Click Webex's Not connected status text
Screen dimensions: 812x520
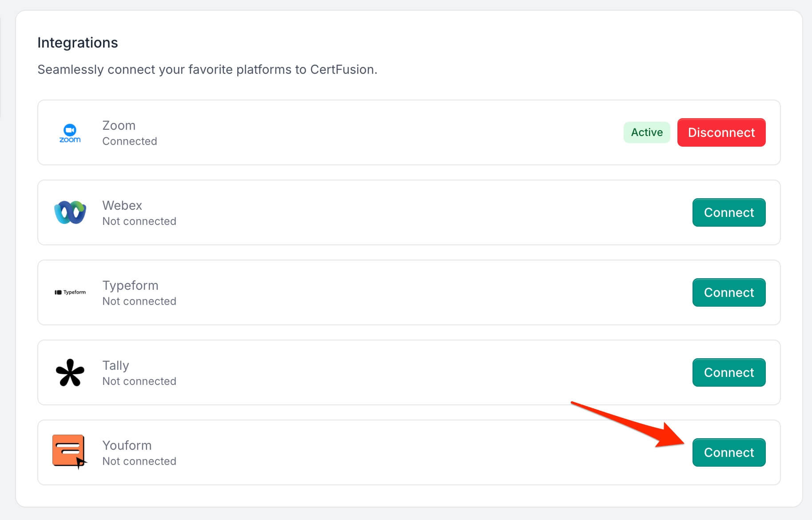[x=139, y=221]
